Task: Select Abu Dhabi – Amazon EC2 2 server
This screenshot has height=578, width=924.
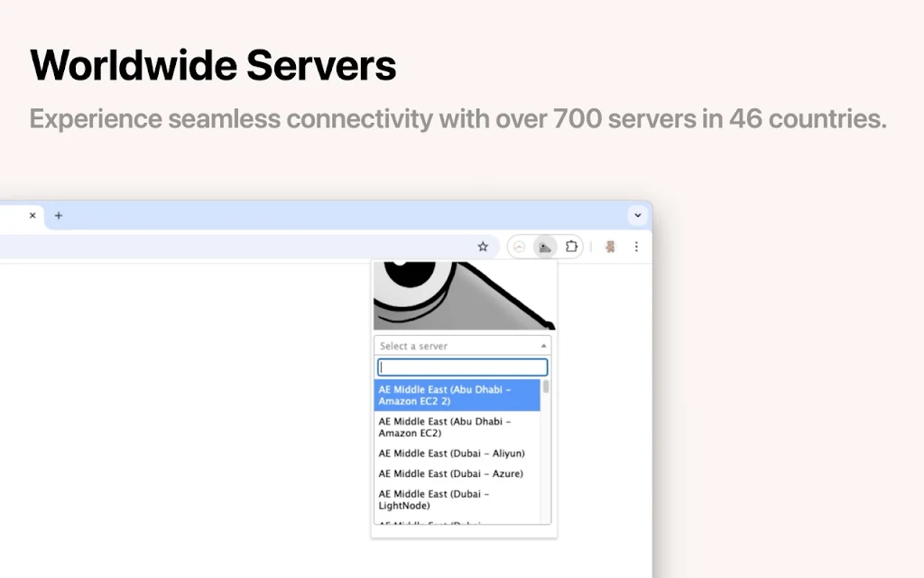Action: coord(457,396)
